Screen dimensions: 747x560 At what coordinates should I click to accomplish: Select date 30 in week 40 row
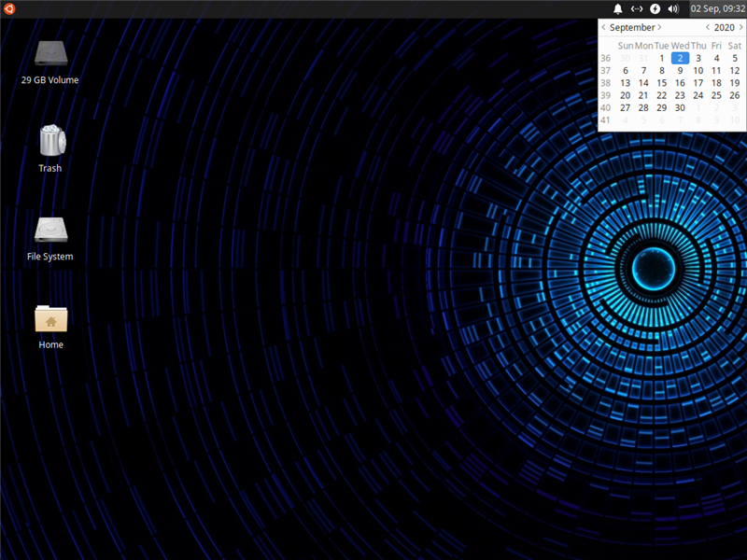[680, 107]
